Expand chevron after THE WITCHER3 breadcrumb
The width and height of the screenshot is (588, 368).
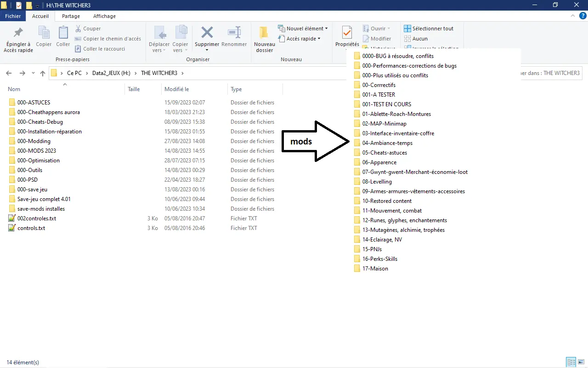[x=182, y=73]
